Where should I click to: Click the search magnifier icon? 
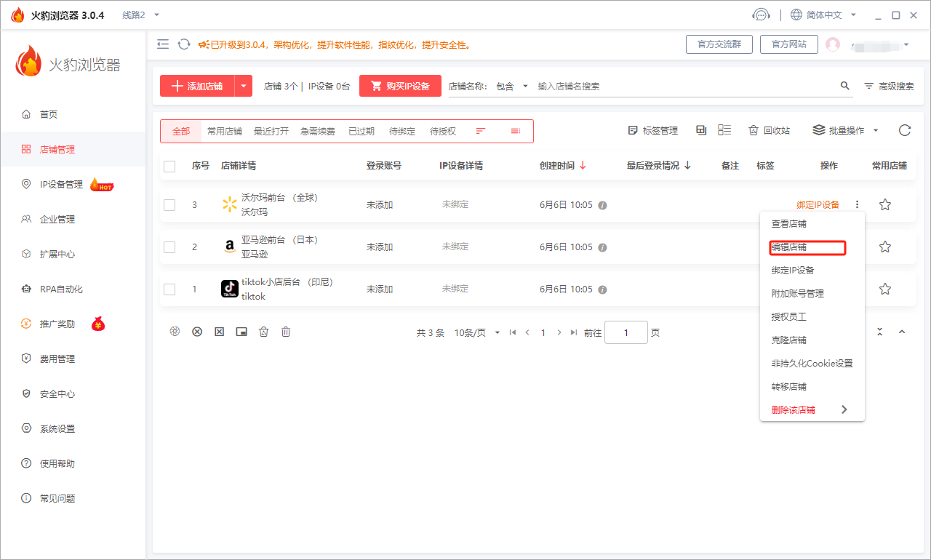click(845, 86)
